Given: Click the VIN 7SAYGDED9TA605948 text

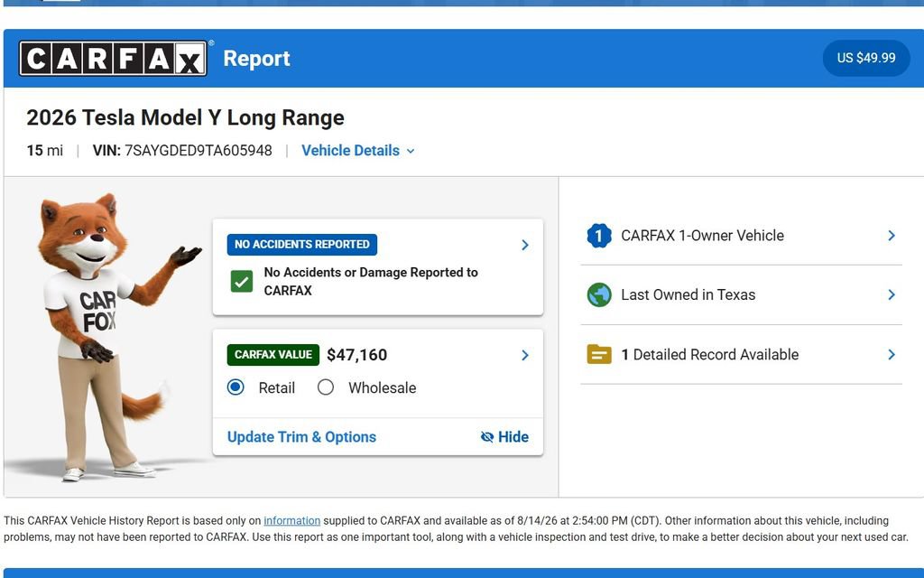Looking at the screenshot, I should (x=182, y=151).
